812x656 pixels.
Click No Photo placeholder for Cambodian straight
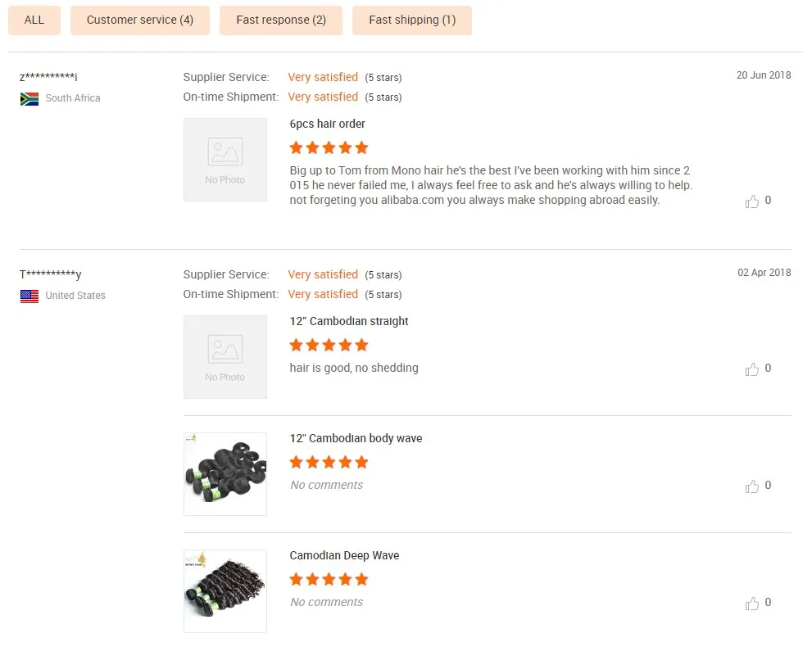tap(225, 357)
